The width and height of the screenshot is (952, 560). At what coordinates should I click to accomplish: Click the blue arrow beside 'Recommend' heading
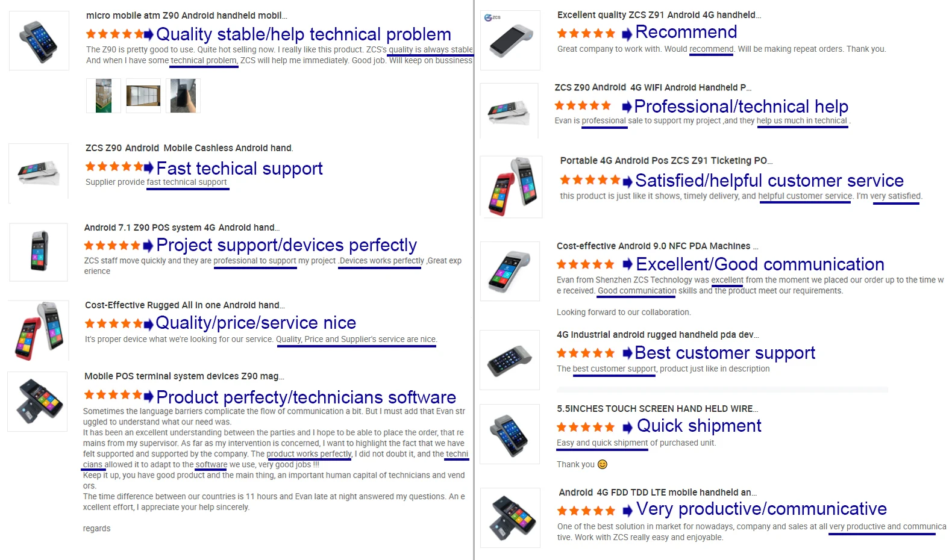(x=627, y=34)
